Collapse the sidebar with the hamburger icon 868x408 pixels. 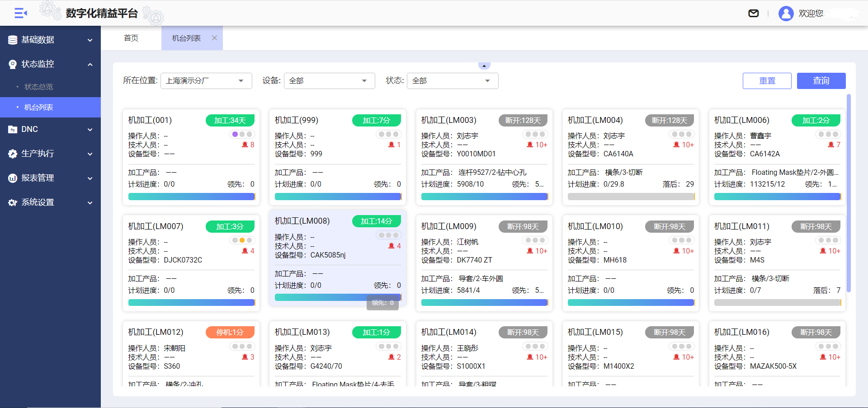pos(21,13)
